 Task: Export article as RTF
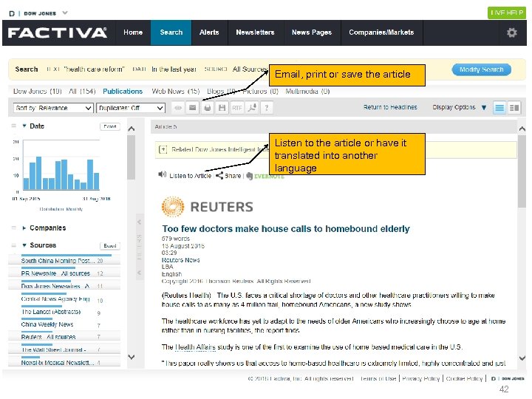tap(237, 108)
